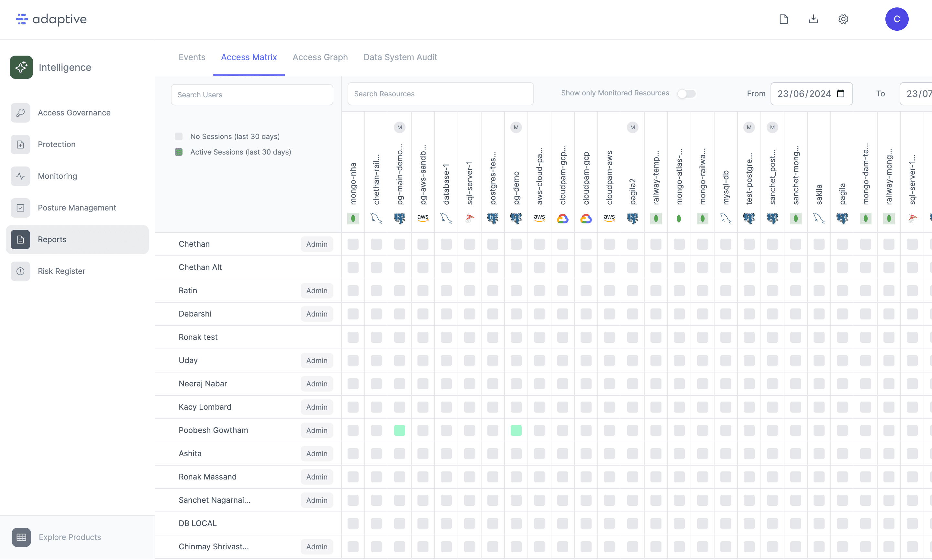This screenshot has width=932, height=560.
Task: Click Poobesh Gowtham's green pg-demo cell
Action: [516, 430]
